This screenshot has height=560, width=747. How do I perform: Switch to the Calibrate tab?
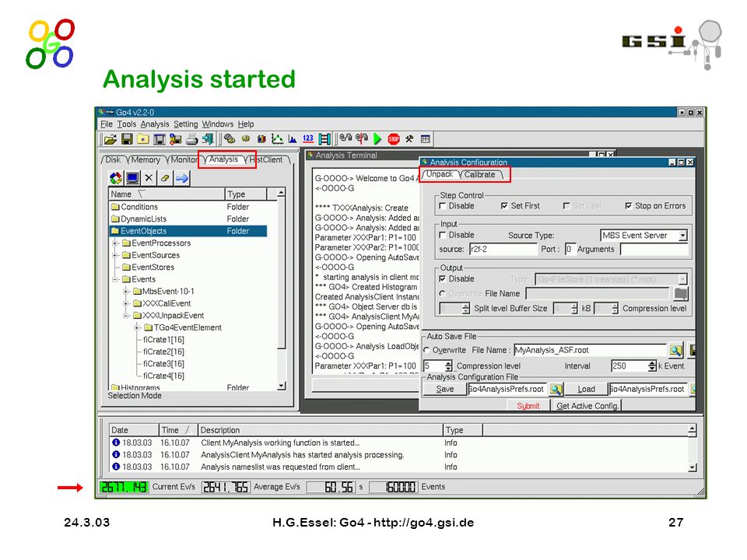[x=480, y=175]
